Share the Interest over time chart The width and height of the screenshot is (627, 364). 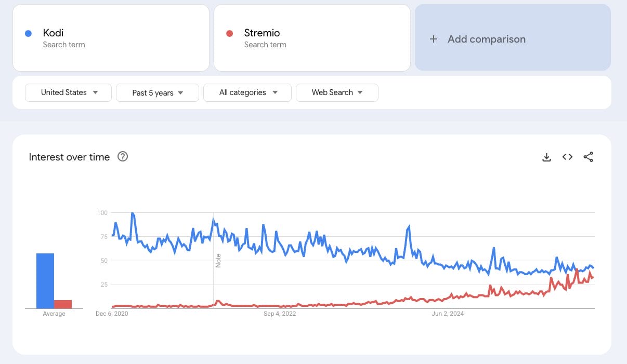(588, 156)
